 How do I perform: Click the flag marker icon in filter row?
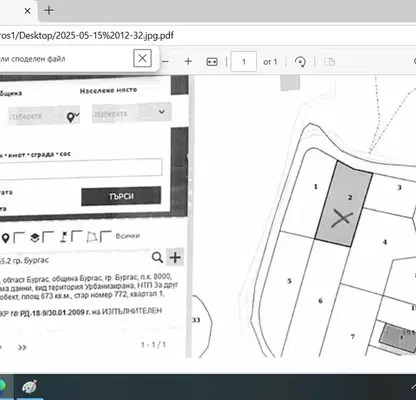click(64, 237)
